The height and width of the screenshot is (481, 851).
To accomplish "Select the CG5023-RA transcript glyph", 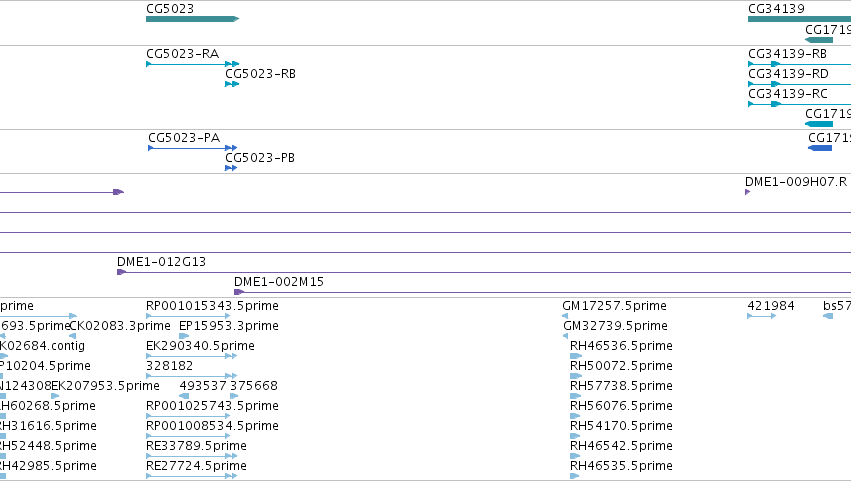I will point(193,64).
